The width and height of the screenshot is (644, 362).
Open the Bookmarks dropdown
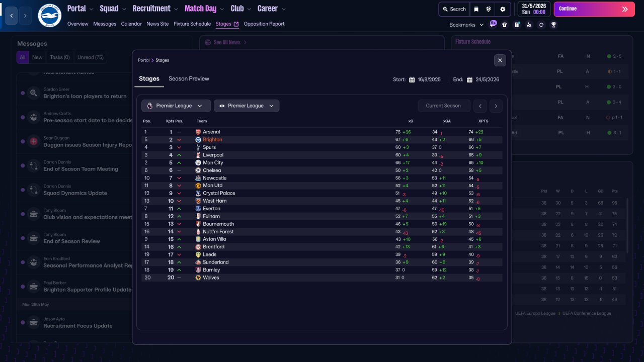click(x=466, y=25)
